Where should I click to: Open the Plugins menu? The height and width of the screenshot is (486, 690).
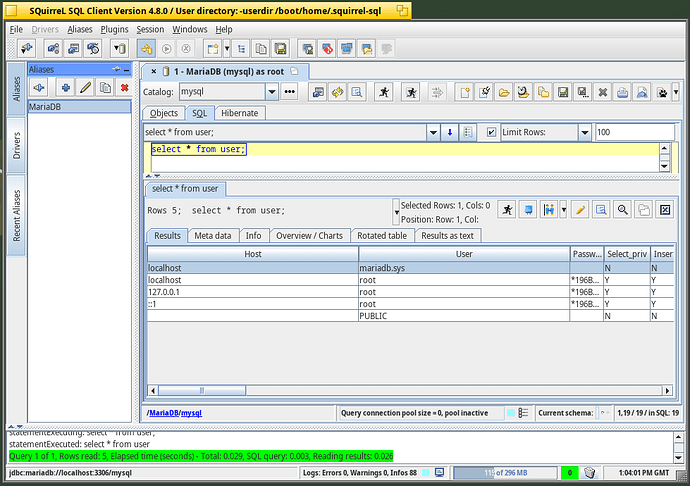114,29
